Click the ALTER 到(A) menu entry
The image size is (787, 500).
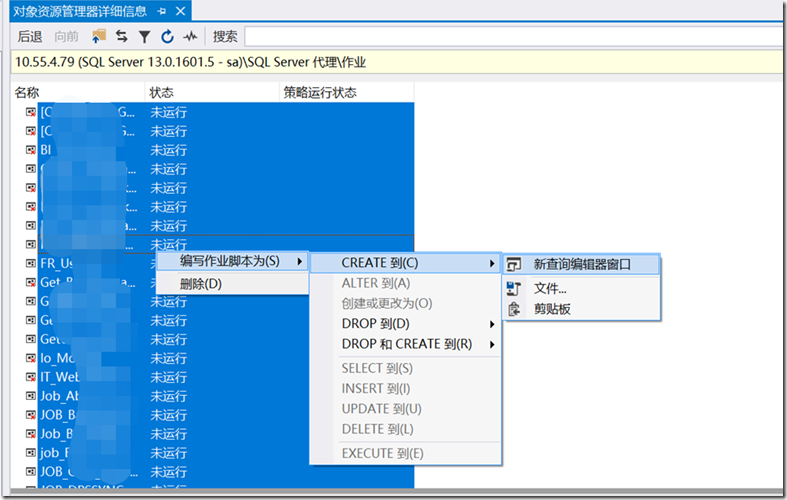pyautogui.click(x=406, y=283)
